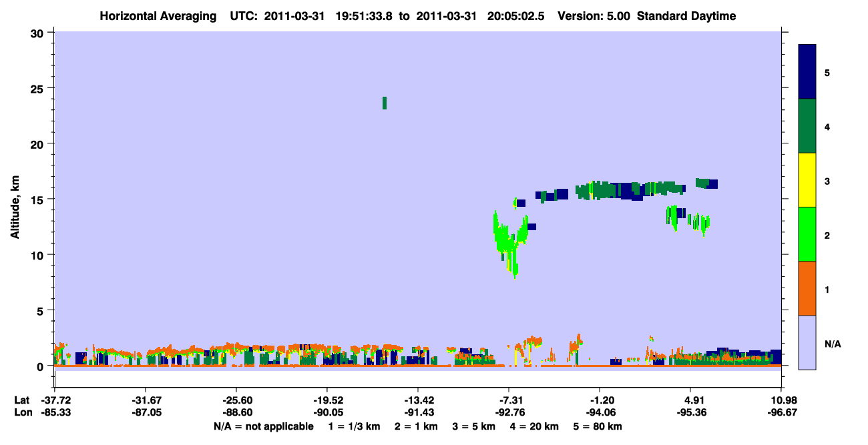This screenshot has height=445, width=868.
Task: Click the dark green color bar segment 4
Action: point(807,126)
